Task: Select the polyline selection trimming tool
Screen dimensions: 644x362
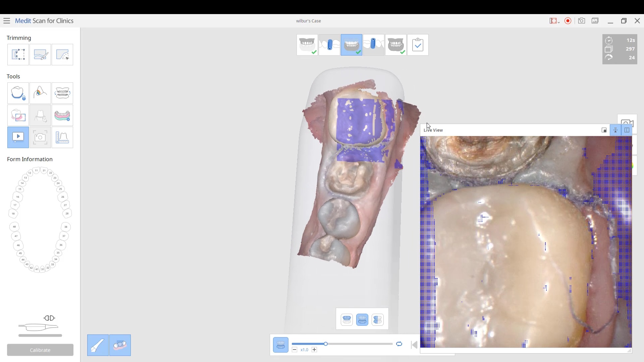Action: [62, 55]
